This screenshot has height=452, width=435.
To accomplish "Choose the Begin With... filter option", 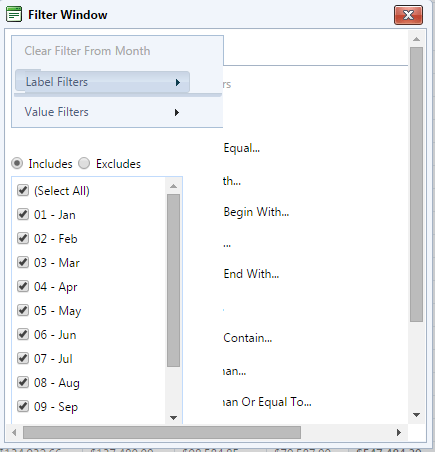I will click(x=256, y=212).
